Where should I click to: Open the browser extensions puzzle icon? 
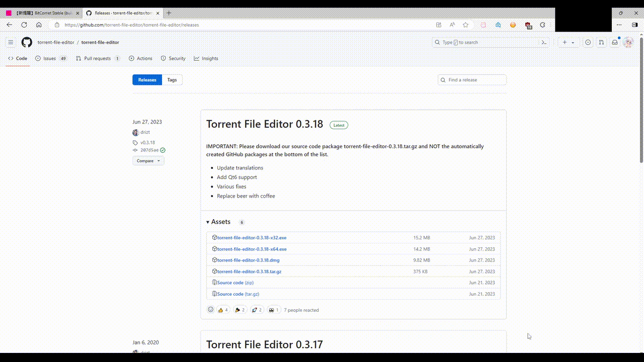tap(542, 25)
